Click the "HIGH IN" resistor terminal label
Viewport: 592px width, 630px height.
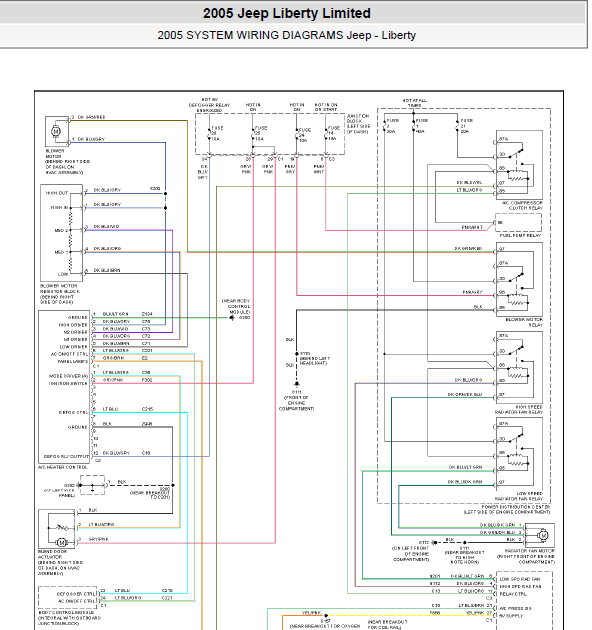59,208
